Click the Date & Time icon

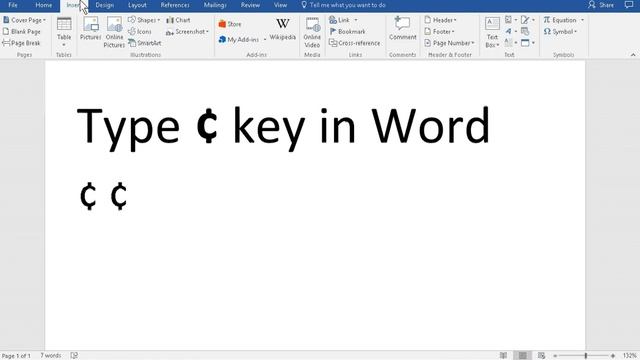(525, 31)
